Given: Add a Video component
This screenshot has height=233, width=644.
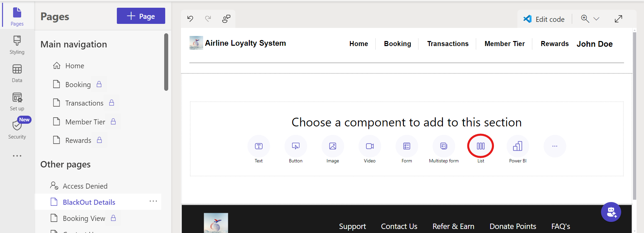Looking at the screenshot, I should coord(370,146).
